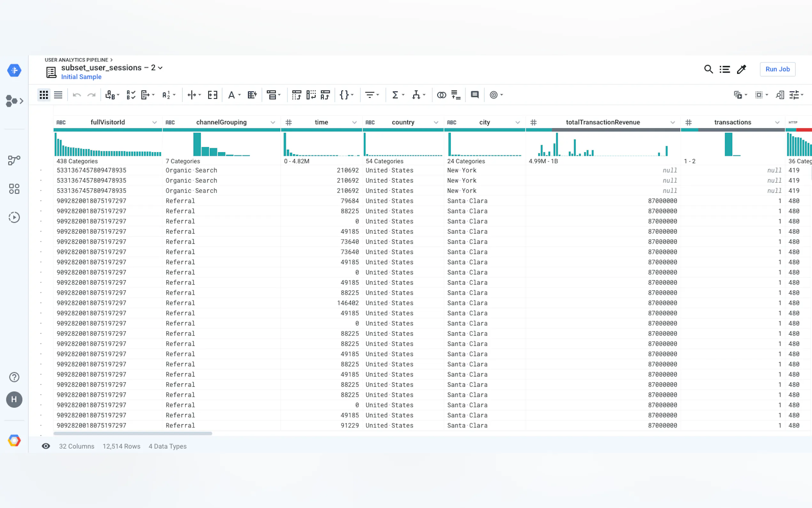
Task: Click the fullVisitorId ABC type indicator
Action: coord(61,123)
